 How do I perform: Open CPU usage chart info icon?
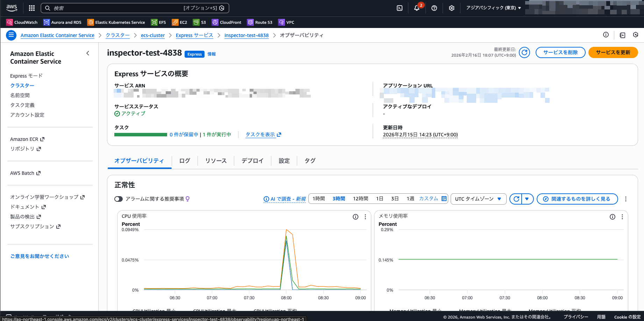(x=356, y=217)
